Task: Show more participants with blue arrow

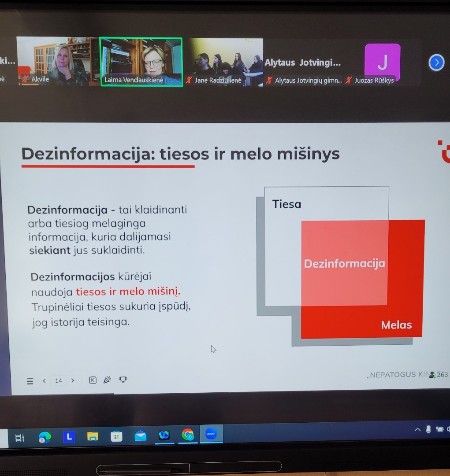Action: click(x=436, y=63)
